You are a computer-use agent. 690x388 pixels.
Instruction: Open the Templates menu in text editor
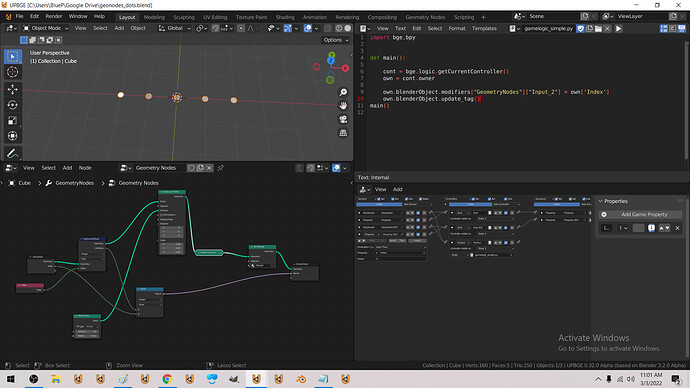484,28
